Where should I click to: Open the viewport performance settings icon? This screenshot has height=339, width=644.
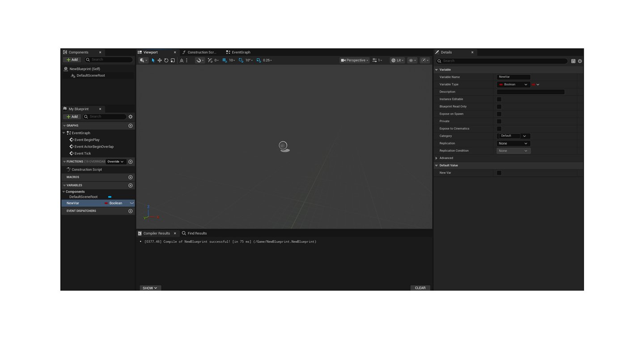click(425, 60)
